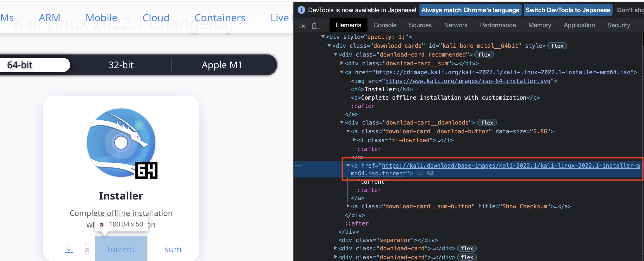Select the separator div row
This screenshot has height=261, width=644.
click(388, 240)
